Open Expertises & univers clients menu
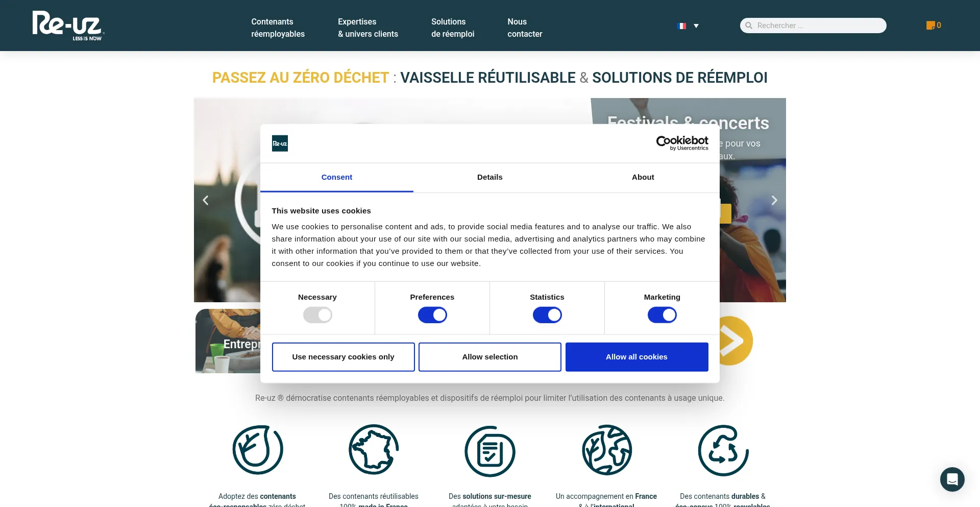 pyautogui.click(x=368, y=28)
